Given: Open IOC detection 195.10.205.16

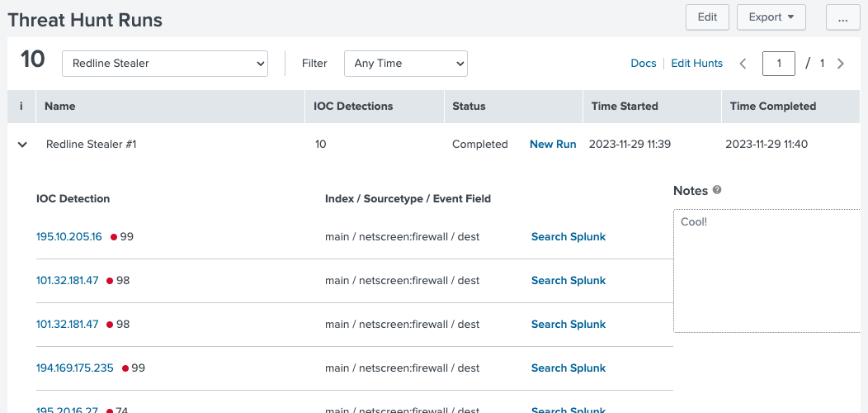Looking at the screenshot, I should tap(69, 237).
